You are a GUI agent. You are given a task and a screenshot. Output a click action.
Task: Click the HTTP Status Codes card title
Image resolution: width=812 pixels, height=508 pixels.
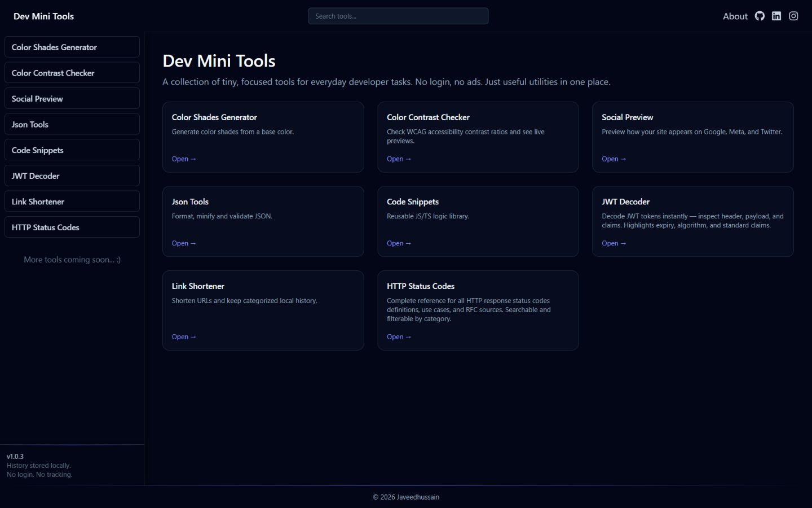tap(421, 286)
